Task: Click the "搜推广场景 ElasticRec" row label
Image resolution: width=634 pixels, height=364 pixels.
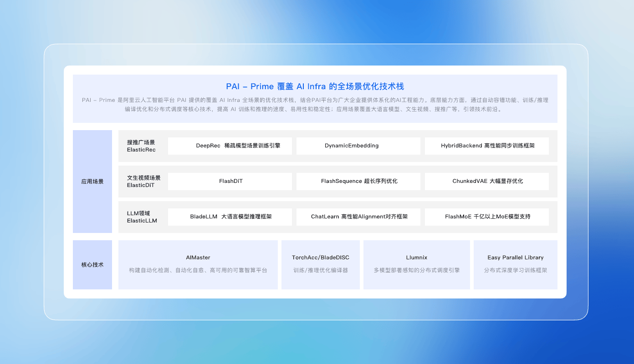Action: tap(141, 146)
